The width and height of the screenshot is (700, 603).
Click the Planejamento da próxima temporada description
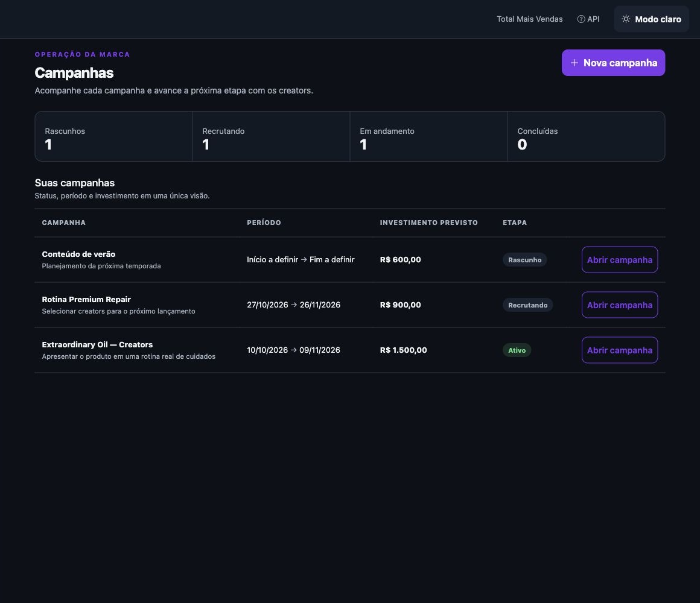pyautogui.click(x=101, y=267)
